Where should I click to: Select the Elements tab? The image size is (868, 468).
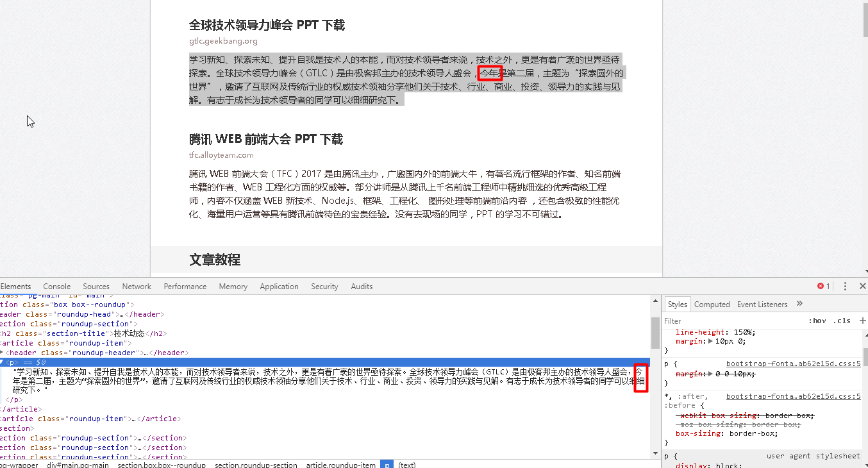tap(15, 287)
